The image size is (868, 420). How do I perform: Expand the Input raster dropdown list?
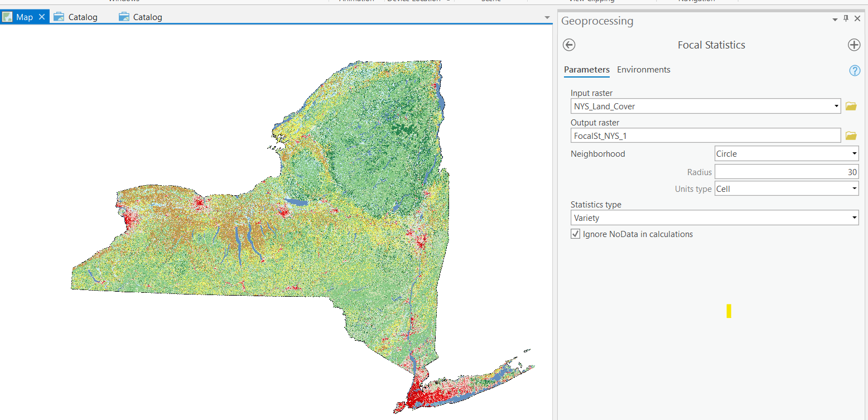coord(836,106)
